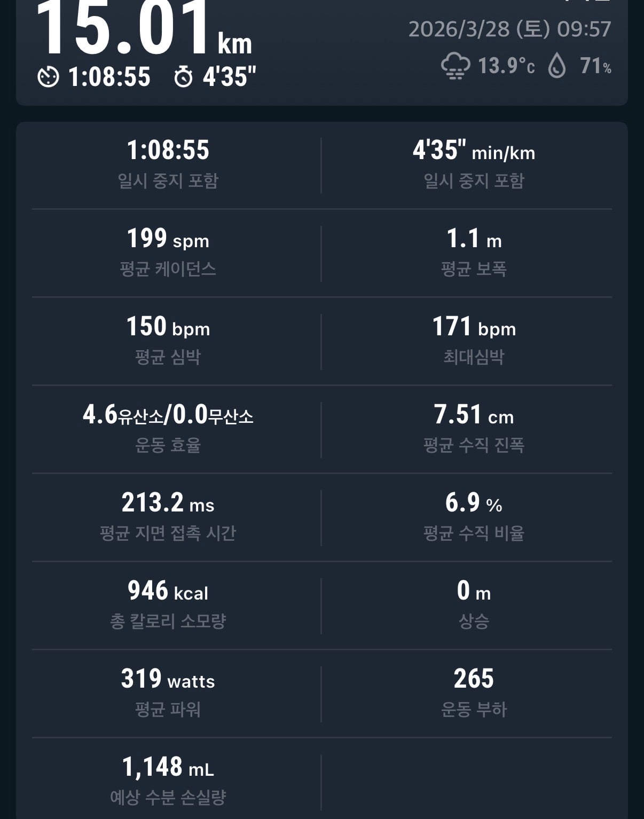Tap the rainy weather cloud icon
The image size is (644, 819).
[455, 67]
